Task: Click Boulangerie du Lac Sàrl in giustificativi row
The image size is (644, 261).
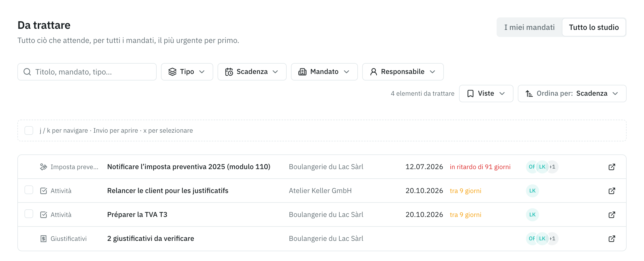Action: pos(326,239)
